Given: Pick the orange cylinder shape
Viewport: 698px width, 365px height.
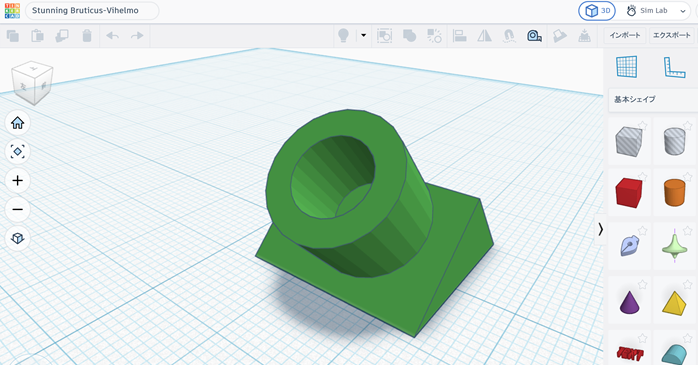Looking at the screenshot, I should (674, 193).
